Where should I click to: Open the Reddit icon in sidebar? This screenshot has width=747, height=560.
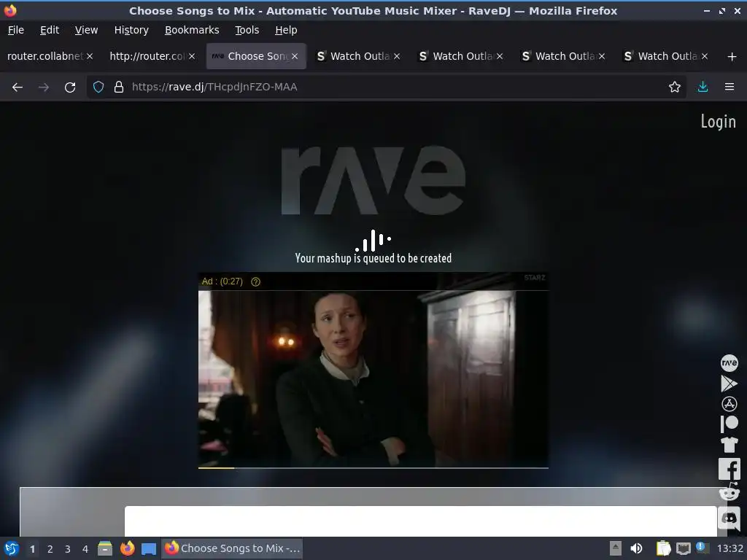729,491
